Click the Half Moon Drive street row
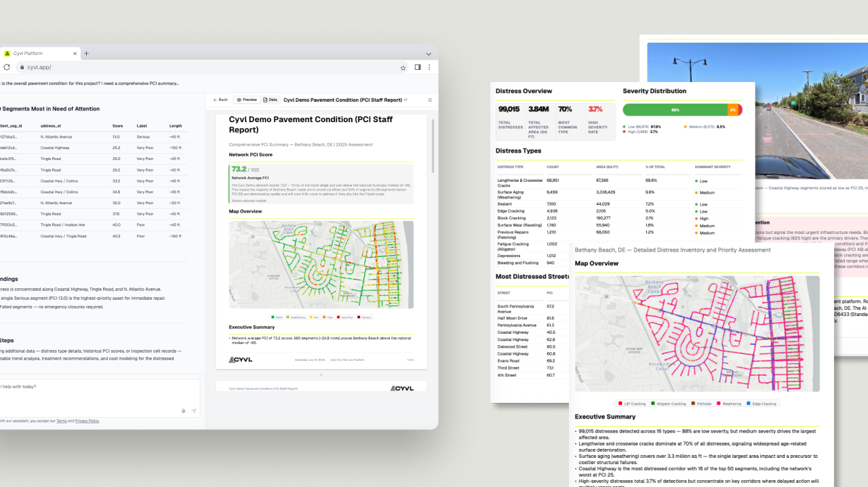Screen dimensions: 868x487 [532, 318]
